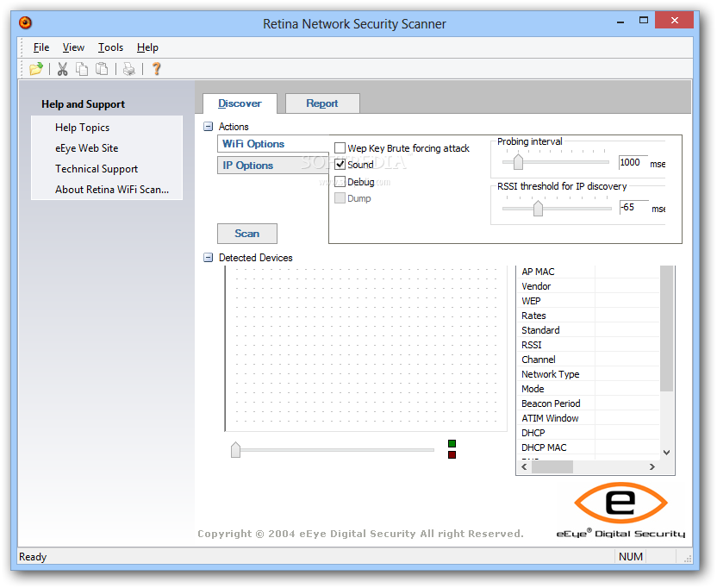Click the Standard property row
This screenshot has height=588, width=717.
click(x=588, y=330)
